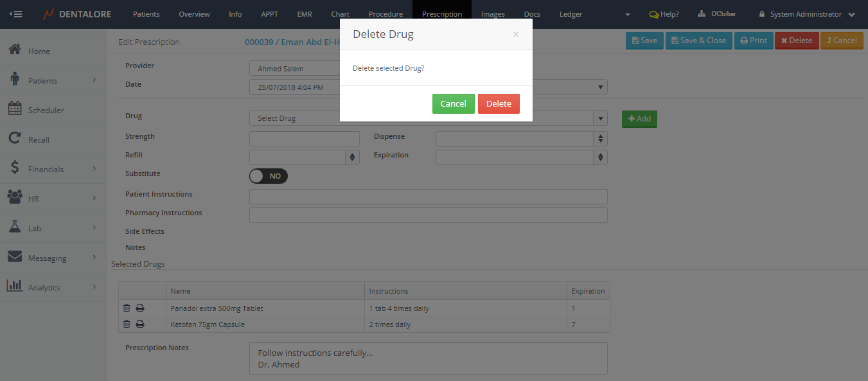Click the print icon for Panadol extra row
Image resolution: width=868 pixels, height=381 pixels.
[x=140, y=308]
